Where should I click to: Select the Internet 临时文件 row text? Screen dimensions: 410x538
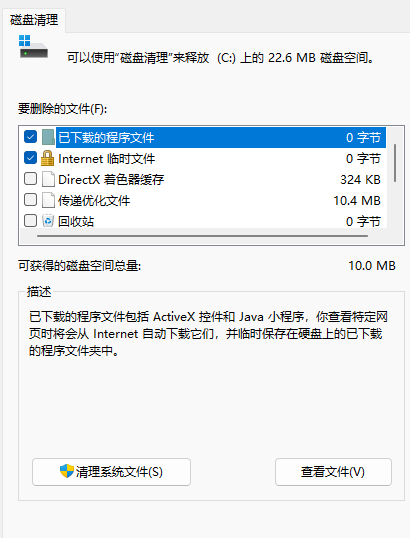[x=107, y=159]
